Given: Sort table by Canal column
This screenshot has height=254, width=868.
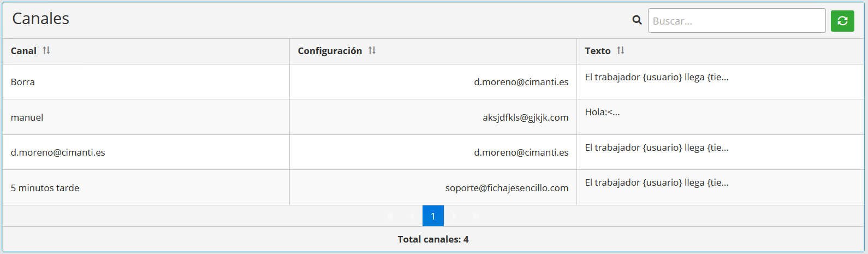Looking at the screenshot, I should pos(46,50).
